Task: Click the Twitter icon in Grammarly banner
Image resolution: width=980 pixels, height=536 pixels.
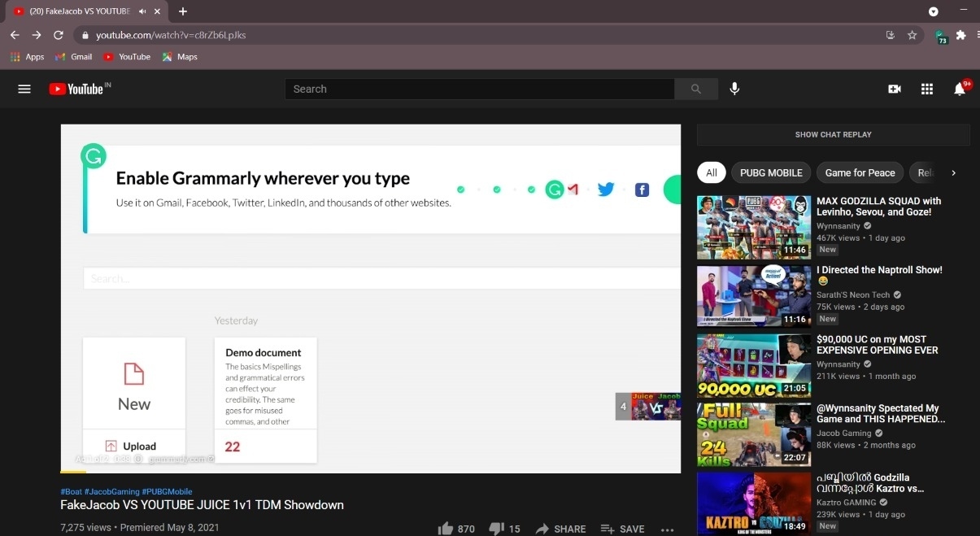Action: [x=606, y=190]
